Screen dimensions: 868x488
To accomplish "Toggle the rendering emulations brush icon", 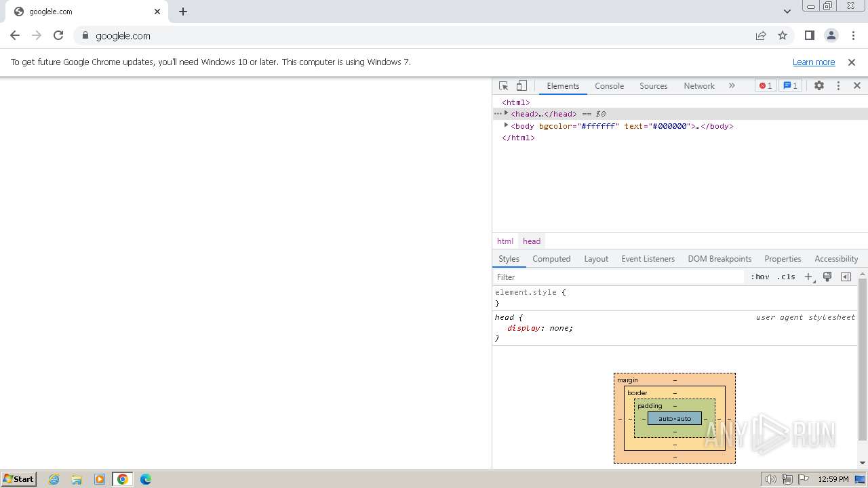I will coord(827,277).
